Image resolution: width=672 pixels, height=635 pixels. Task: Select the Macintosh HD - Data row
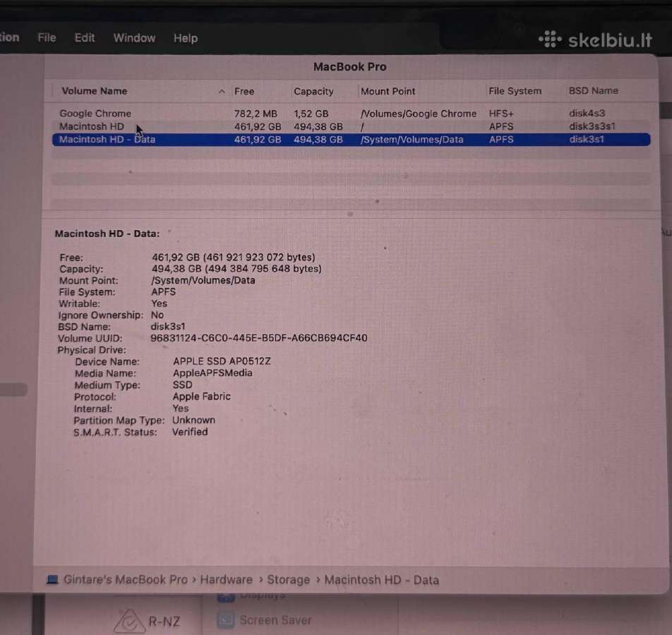351,139
